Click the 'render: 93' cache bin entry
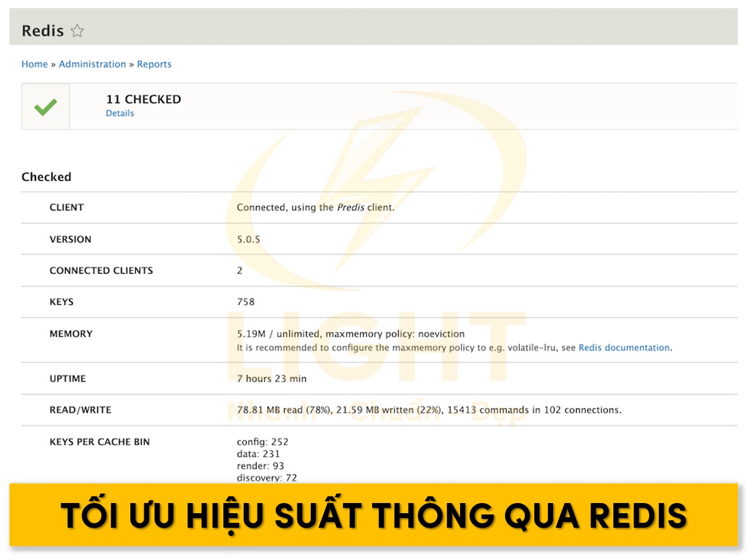This screenshot has width=748, height=560. pos(261,466)
